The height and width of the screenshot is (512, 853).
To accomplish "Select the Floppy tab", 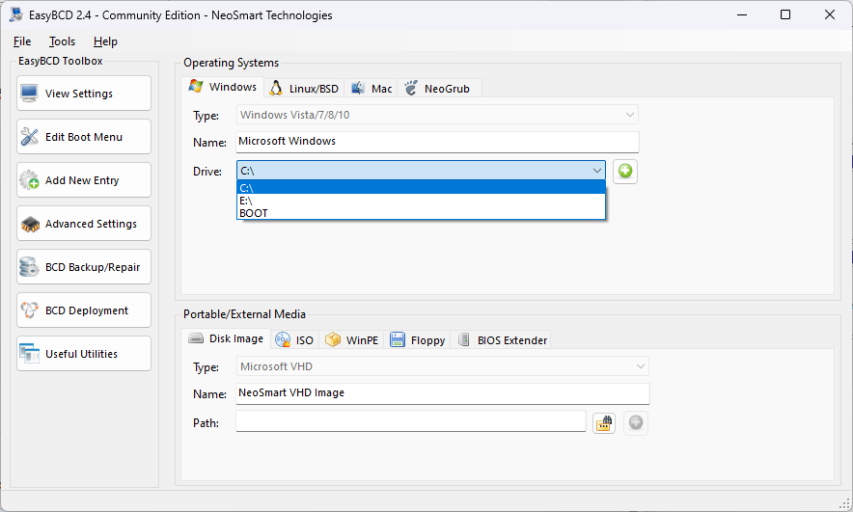I will click(417, 341).
